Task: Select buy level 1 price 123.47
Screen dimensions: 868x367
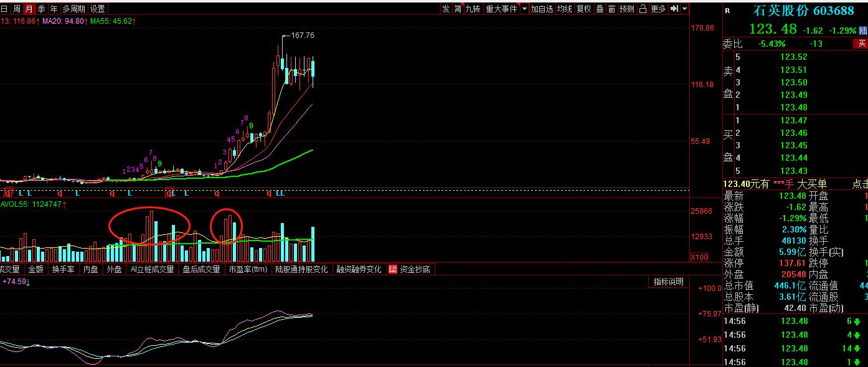Action: [793, 120]
